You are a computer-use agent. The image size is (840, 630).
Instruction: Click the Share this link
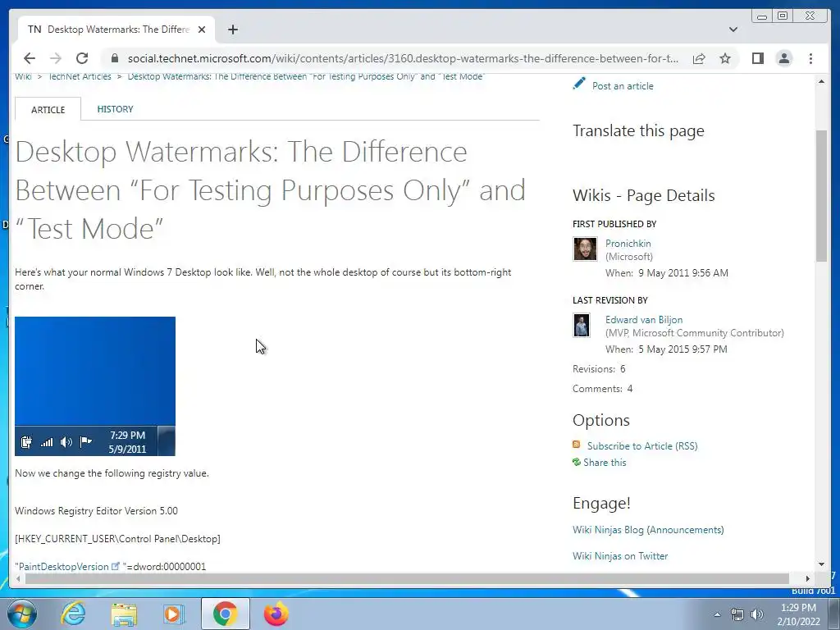point(605,463)
